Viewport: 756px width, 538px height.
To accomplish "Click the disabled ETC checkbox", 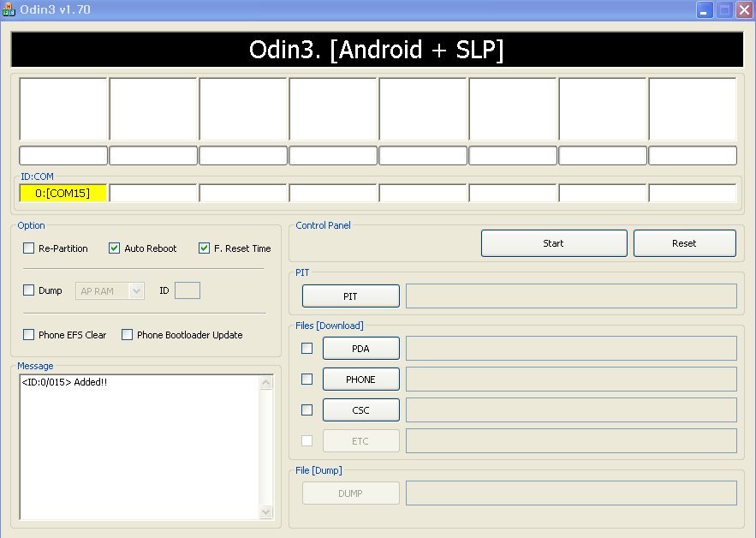I will click(x=307, y=440).
